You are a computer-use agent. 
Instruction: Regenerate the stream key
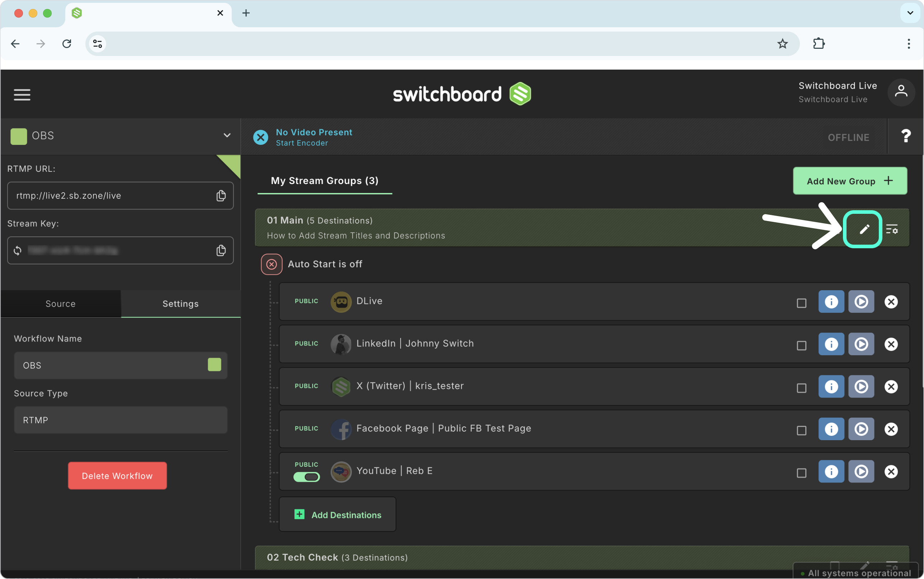(18, 250)
